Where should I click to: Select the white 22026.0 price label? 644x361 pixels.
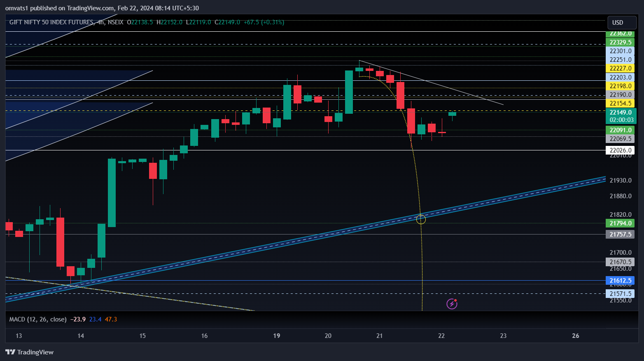(620, 150)
